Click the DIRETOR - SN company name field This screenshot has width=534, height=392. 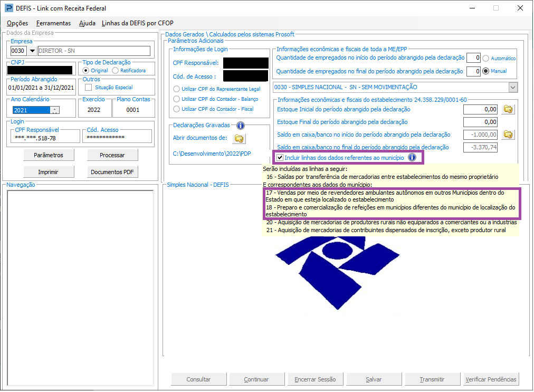[x=93, y=51]
